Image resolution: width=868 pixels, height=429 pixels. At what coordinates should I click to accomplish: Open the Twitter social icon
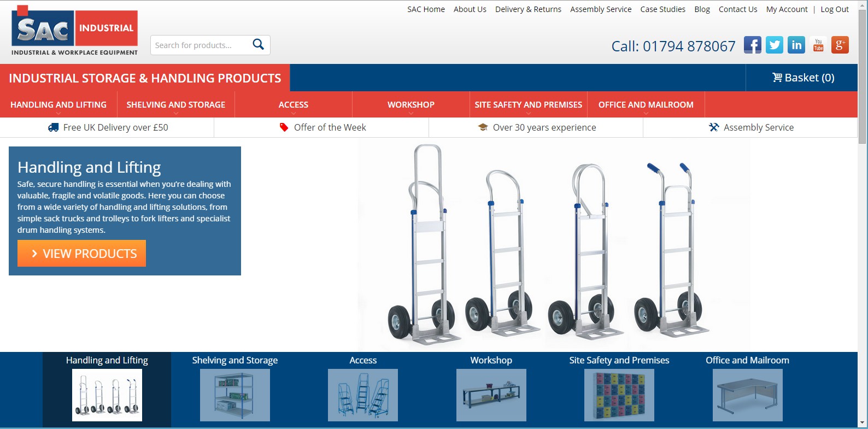click(x=775, y=45)
